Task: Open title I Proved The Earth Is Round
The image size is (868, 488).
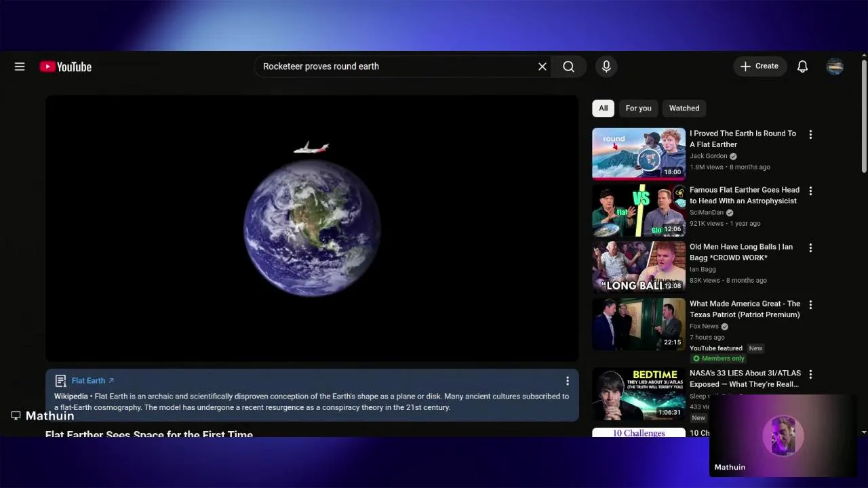Action: coord(743,139)
